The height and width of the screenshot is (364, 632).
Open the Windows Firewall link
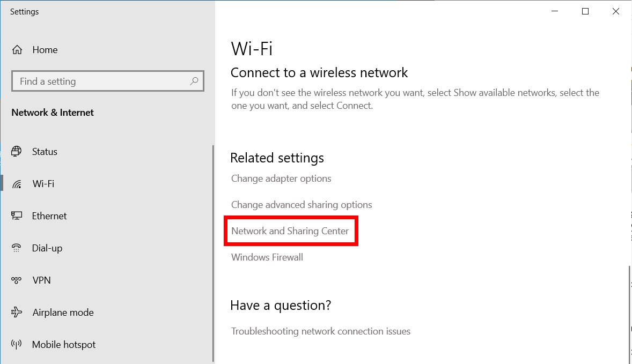[x=267, y=257]
